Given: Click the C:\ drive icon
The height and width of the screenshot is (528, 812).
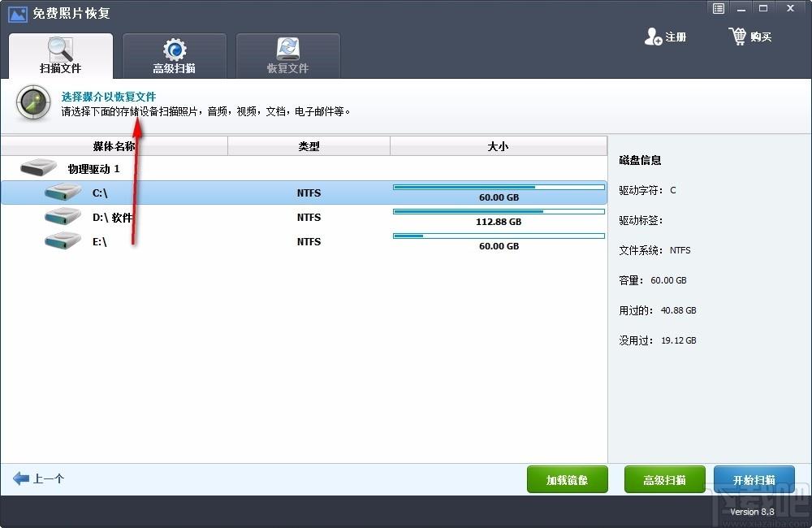Looking at the screenshot, I should [x=63, y=193].
